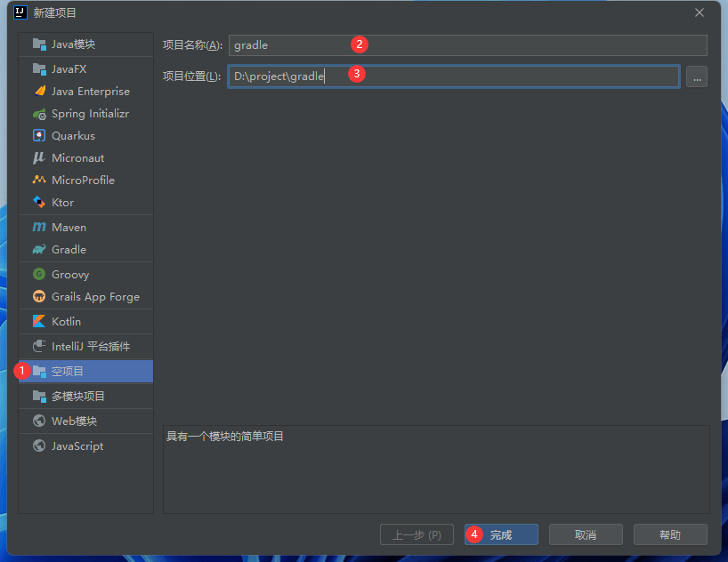Click the Maven m icon
728x562 pixels.
39,227
